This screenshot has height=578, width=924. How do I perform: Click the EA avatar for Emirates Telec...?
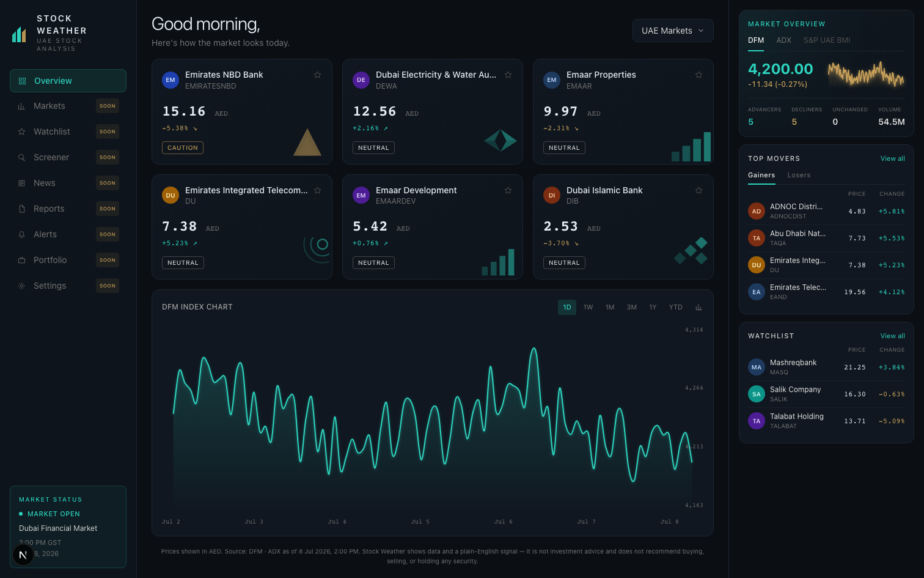point(757,292)
